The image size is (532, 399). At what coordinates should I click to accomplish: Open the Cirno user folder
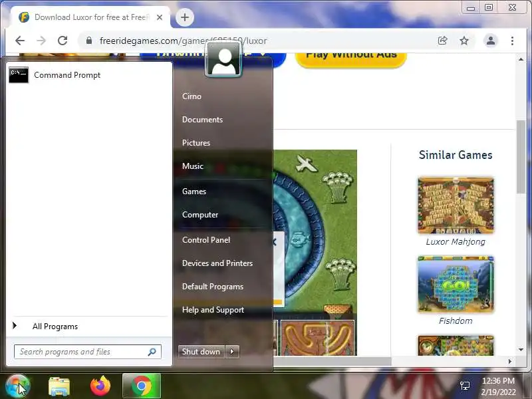tap(192, 96)
